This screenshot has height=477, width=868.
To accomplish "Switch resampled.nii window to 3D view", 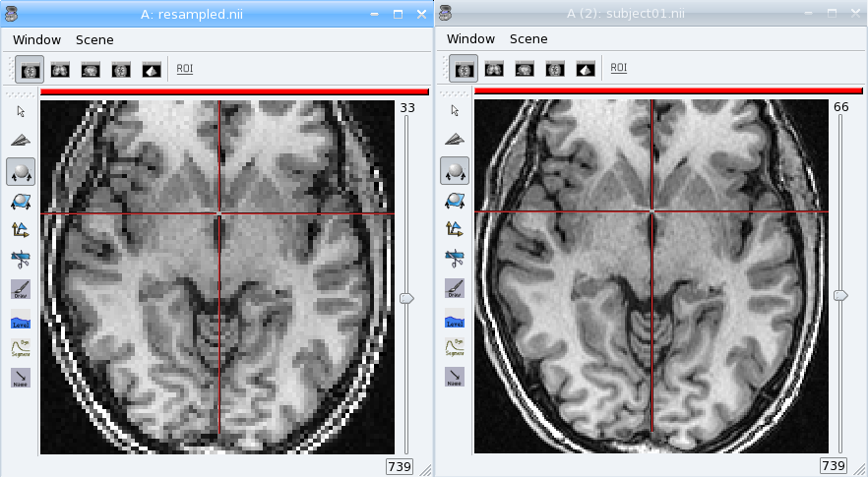I will [x=152, y=70].
